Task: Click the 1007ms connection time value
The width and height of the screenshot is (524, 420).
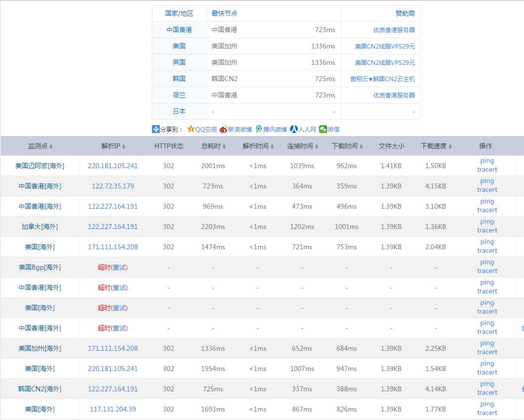Action: coord(302,369)
